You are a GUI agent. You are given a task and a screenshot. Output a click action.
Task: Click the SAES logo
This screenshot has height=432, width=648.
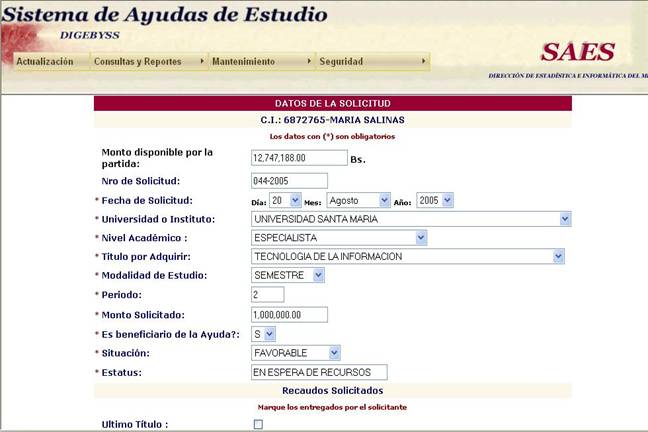pyautogui.click(x=577, y=52)
